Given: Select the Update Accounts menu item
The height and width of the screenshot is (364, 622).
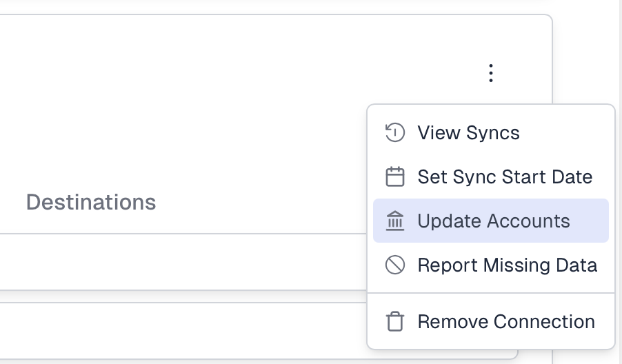Looking at the screenshot, I should coord(494,221).
